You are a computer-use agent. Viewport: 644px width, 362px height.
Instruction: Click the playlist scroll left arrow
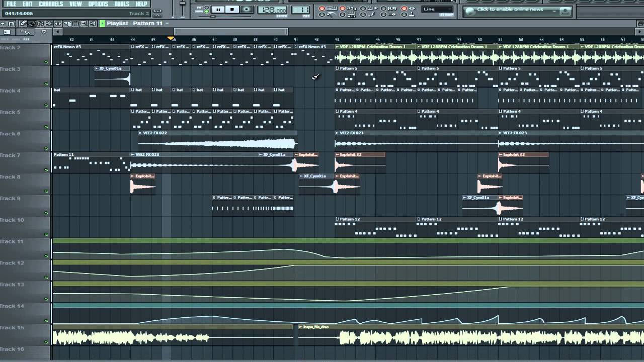coord(57,32)
